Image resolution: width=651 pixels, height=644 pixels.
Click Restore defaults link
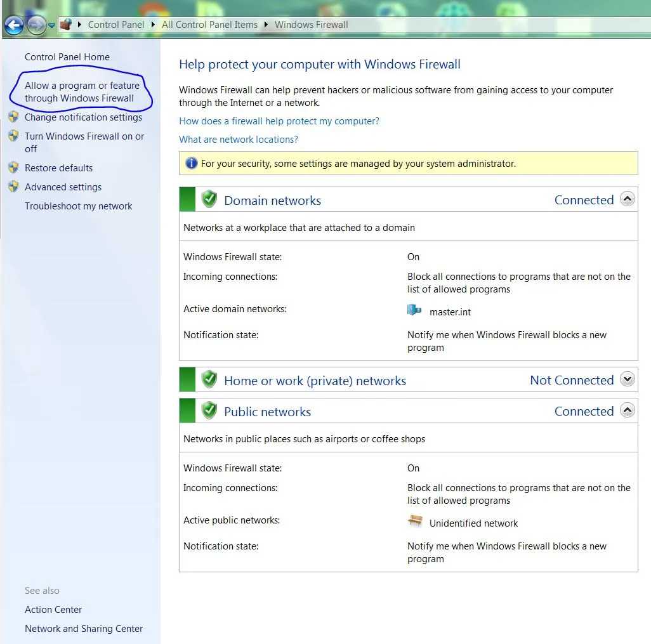[x=58, y=168]
